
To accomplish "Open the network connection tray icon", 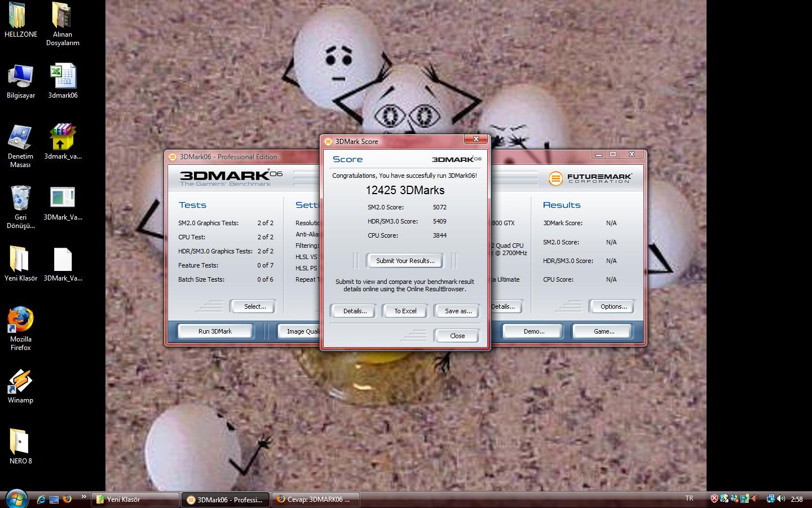I will [770, 498].
